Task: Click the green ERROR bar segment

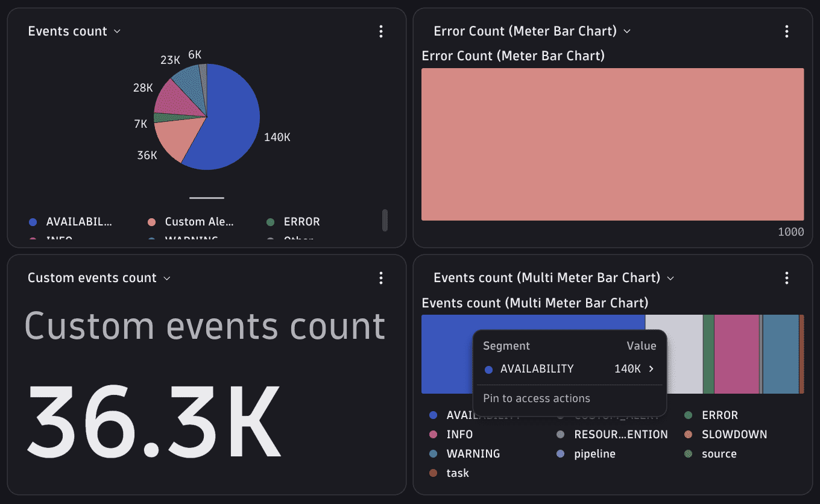Action: pos(708,354)
